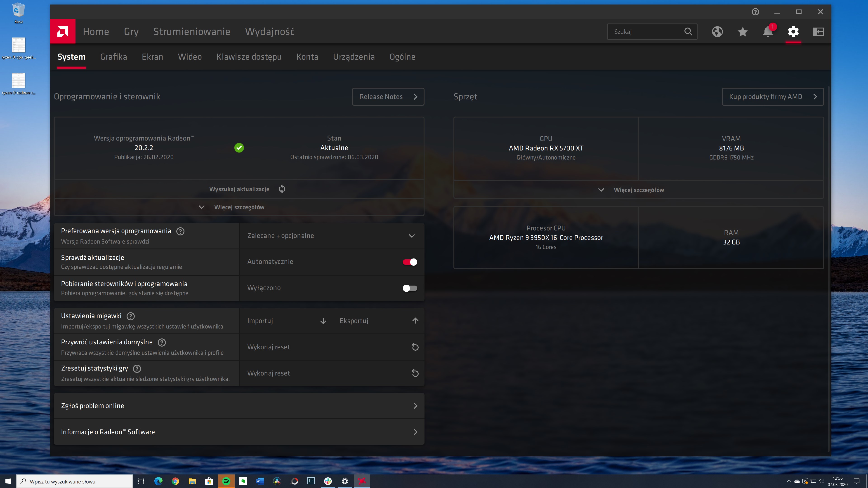The height and width of the screenshot is (488, 868).
Task: Enable Pobieranie sterowników i oprogramowania toggle
Action: [410, 288]
